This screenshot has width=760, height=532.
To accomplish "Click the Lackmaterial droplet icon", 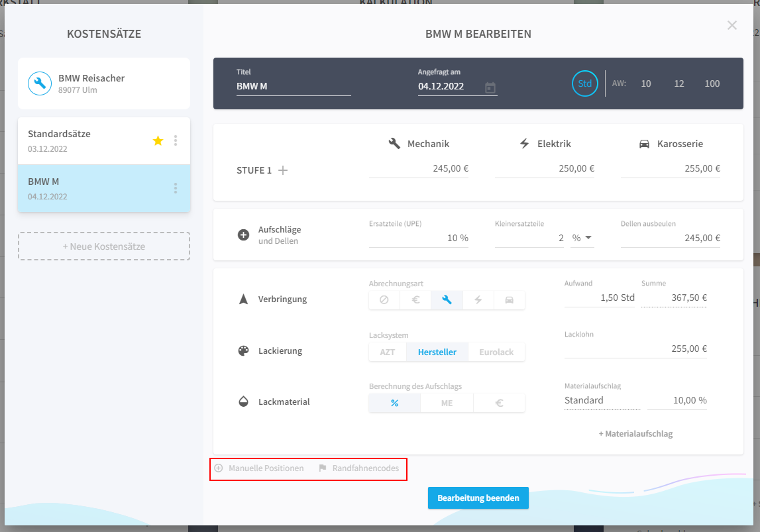I will 243,401.
